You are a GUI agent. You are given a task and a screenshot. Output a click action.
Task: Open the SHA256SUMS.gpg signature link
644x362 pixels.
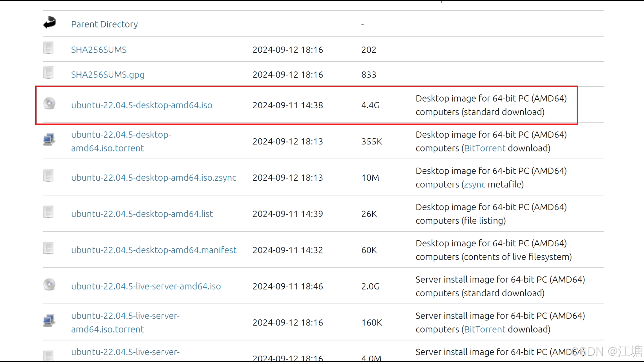pos(108,74)
